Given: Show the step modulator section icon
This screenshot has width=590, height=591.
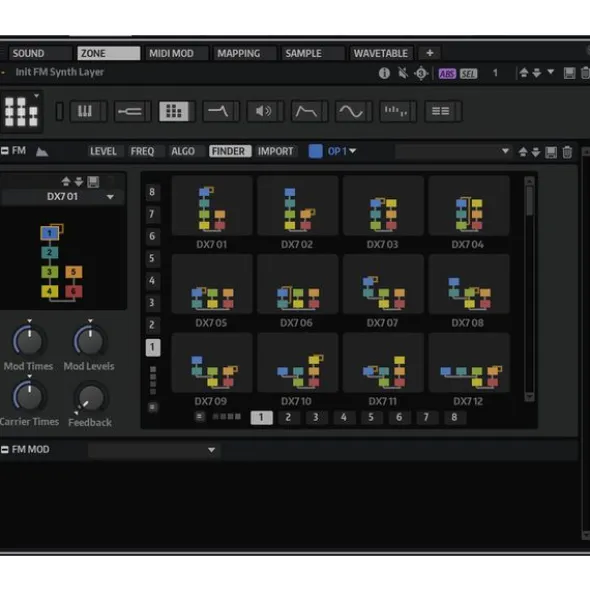Looking at the screenshot, I should 395,112.
